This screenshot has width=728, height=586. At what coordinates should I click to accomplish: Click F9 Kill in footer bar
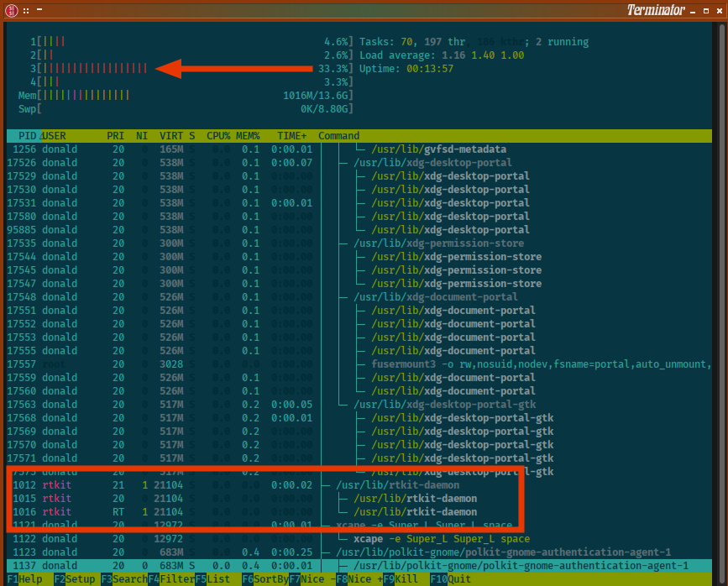coord(401,579)
